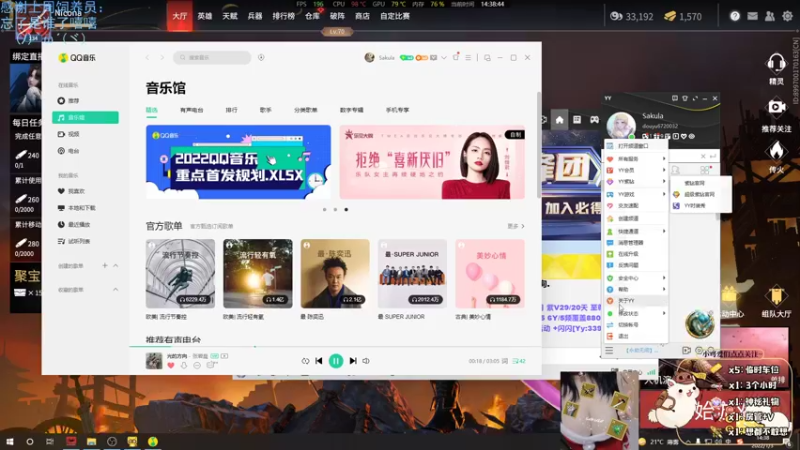The height and width of the screenshot is (450, 800).
Task: Switch to the 手机专享 tab
Action: (x=397, y=110)
